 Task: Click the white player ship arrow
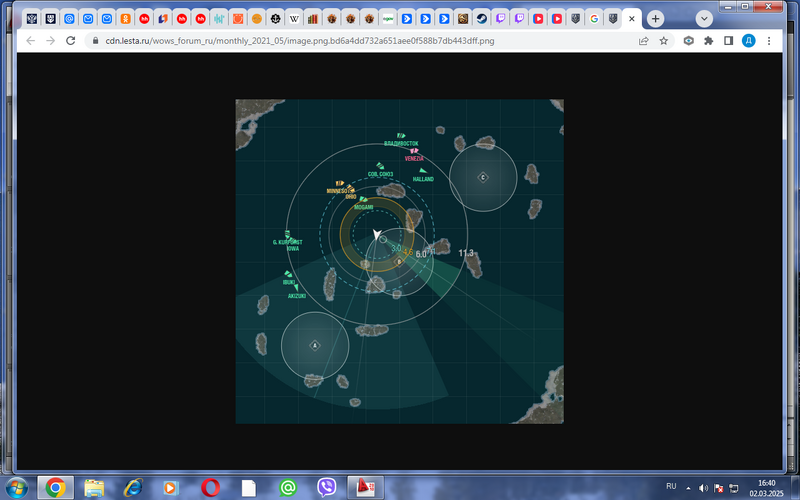377,234
